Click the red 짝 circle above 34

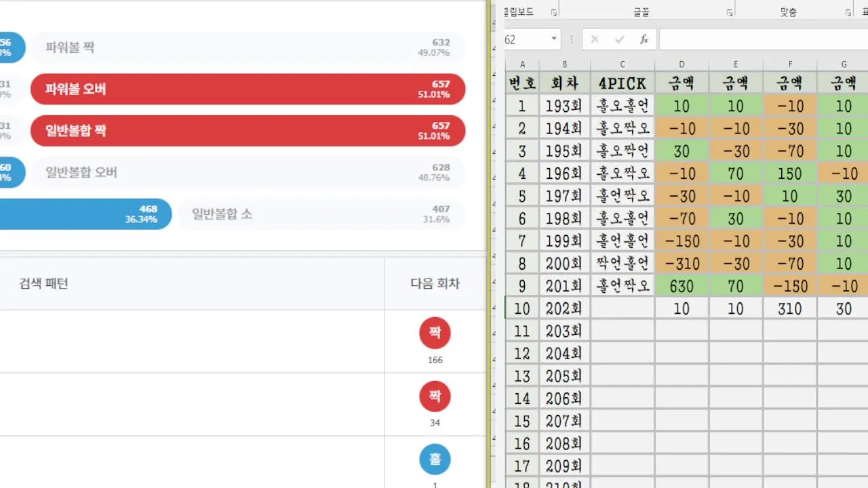435,396
